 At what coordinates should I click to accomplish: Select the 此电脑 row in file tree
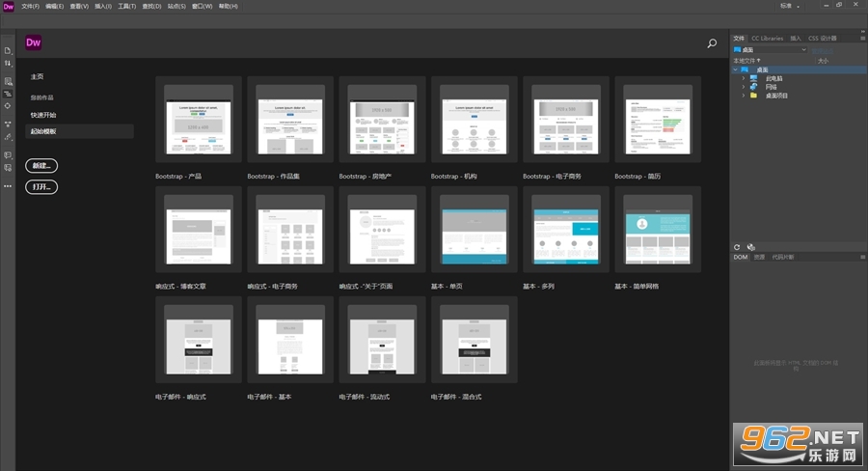click(x=773, y=79)
